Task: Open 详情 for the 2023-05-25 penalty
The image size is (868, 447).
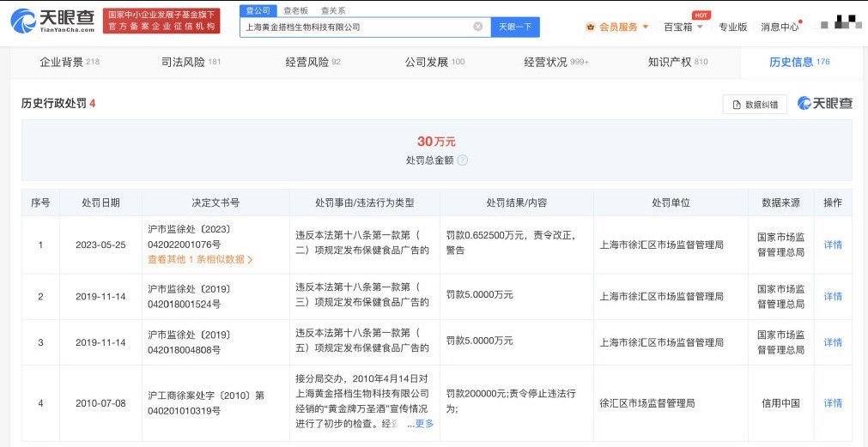Action: click(x=833, y=245)
